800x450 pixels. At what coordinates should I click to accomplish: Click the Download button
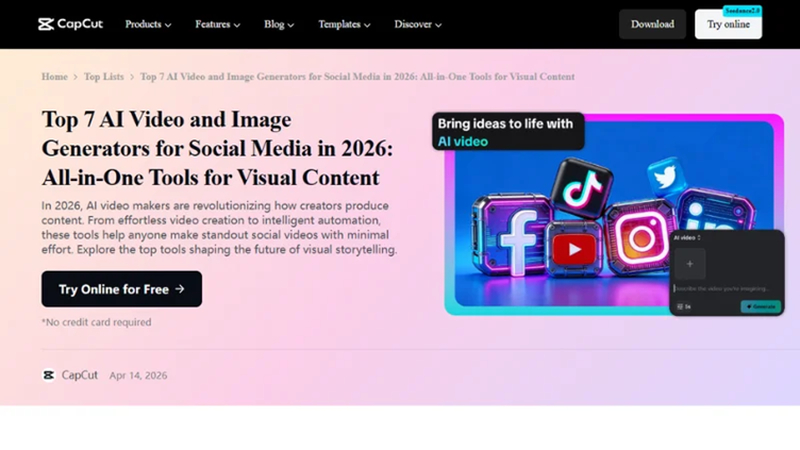pos(652,24)
